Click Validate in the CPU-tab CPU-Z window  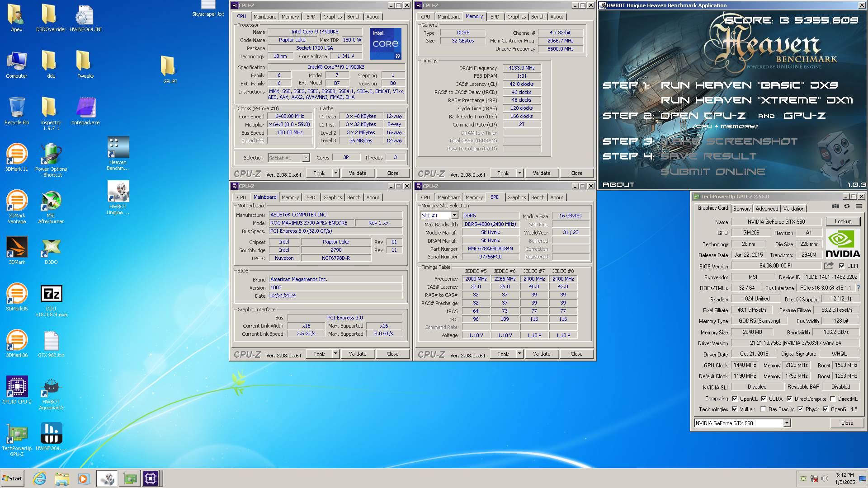pyautogui.click(x=358, y=173)
